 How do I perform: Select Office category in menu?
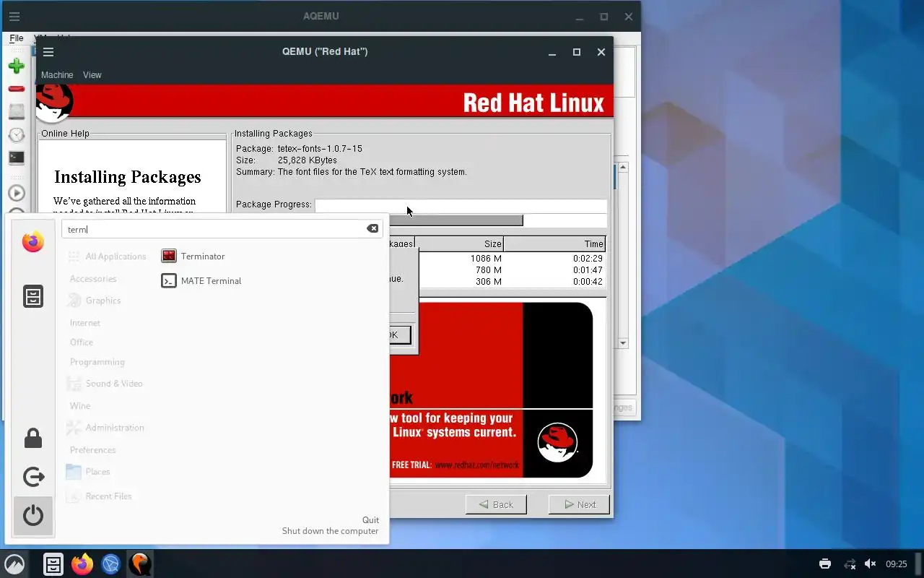82,342
